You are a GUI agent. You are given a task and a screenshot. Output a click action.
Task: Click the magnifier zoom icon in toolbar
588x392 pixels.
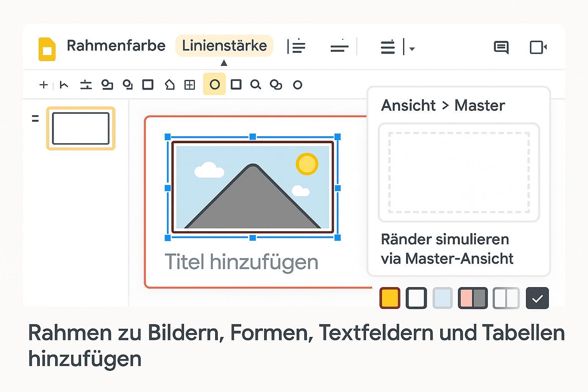point(255,85)
